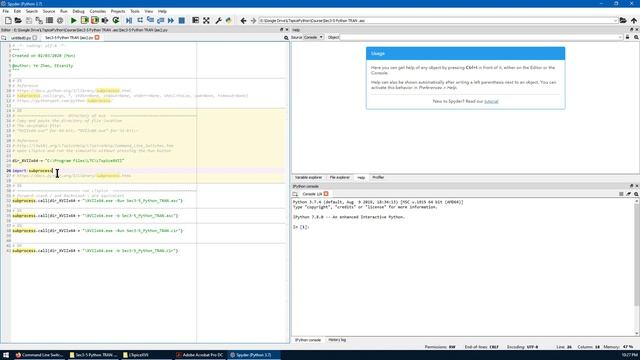
Task: Run file with green play button
Action: click(x=73, y=20)
